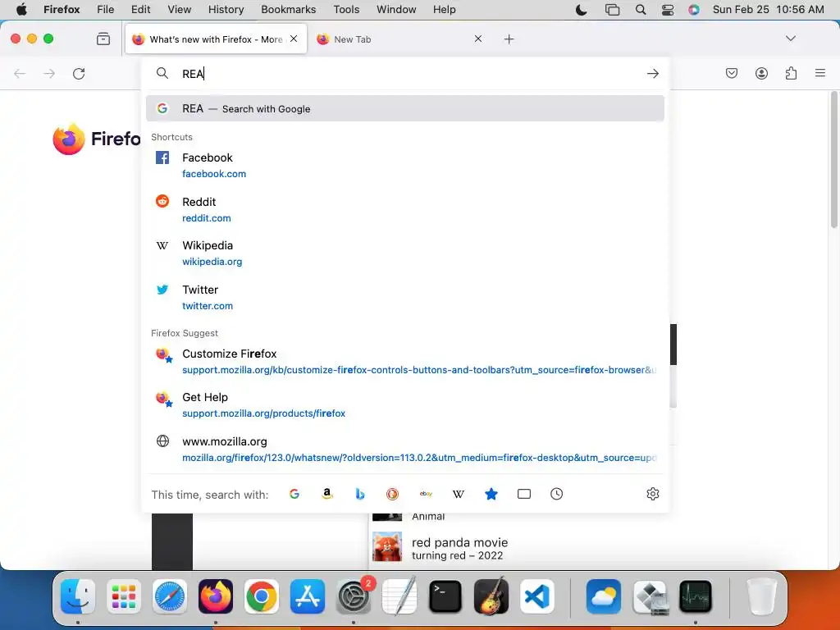Search this time with Wikipedia icon
The image size is (840, 630).
click(459, 494)
